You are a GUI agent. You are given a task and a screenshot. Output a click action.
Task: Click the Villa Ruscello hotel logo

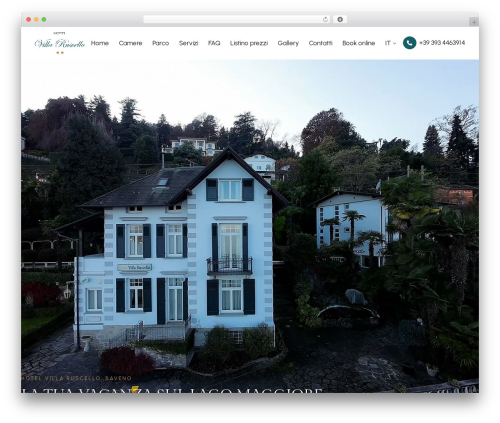(60, 43)
